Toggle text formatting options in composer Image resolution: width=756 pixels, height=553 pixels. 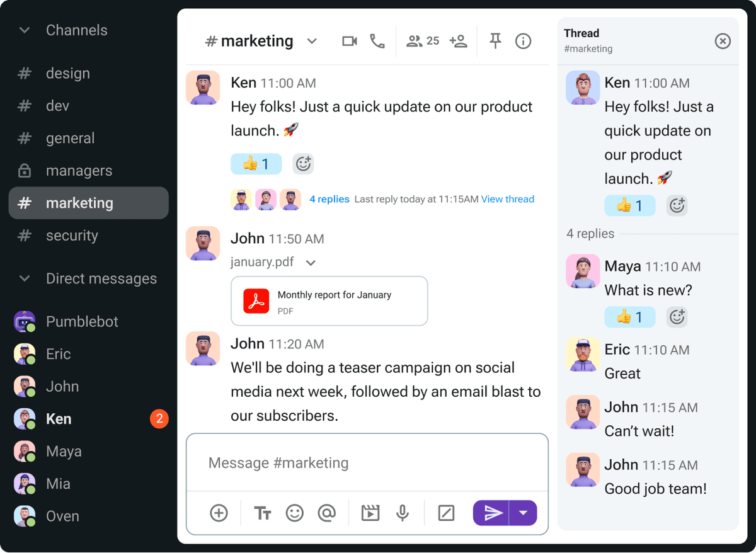(263, 513)
